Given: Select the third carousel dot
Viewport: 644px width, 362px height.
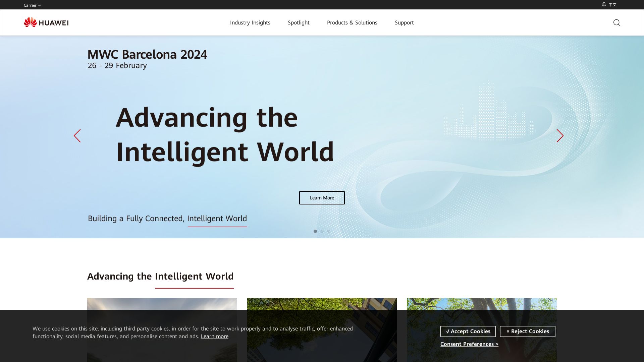Looking at the screenshot, I should tap(329, 231).
